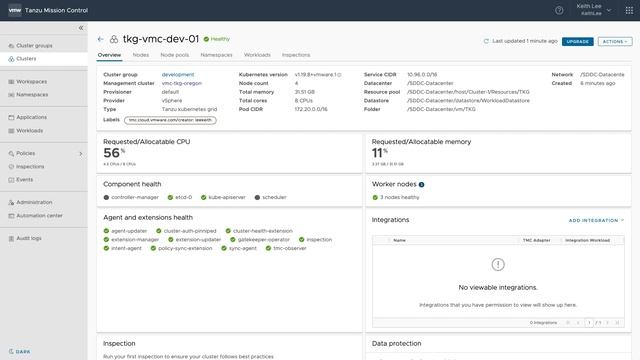Open the vmc-tkg-oregon management cluster link
Screen dimensions: 640x360
[182, 83]
